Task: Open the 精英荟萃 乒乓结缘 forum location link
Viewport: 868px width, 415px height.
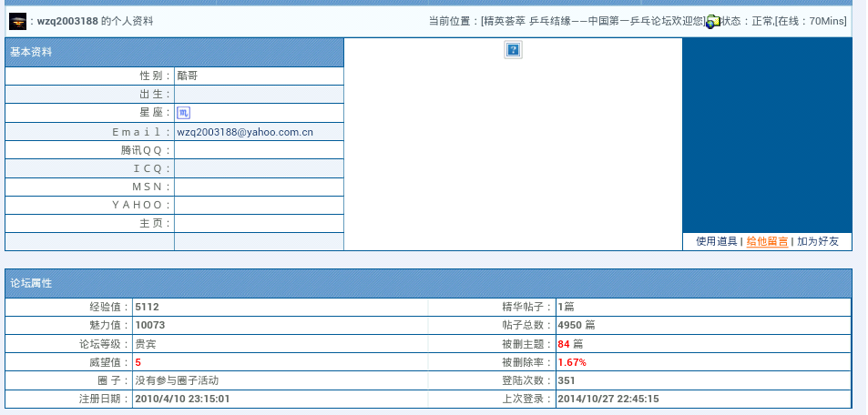Action: click(x=594, y=22)
